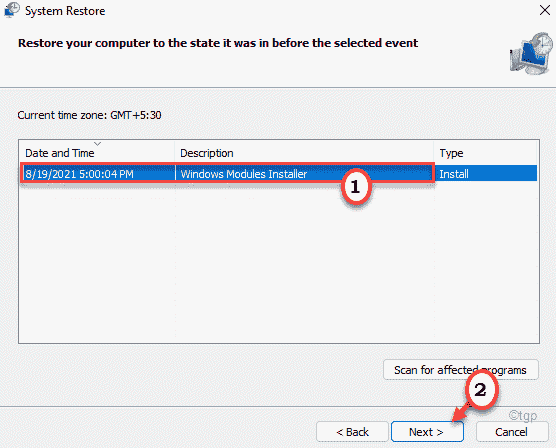Sort by the Type column header
The height and width of the screenshot is (448, 556).
tap(451, 153)
